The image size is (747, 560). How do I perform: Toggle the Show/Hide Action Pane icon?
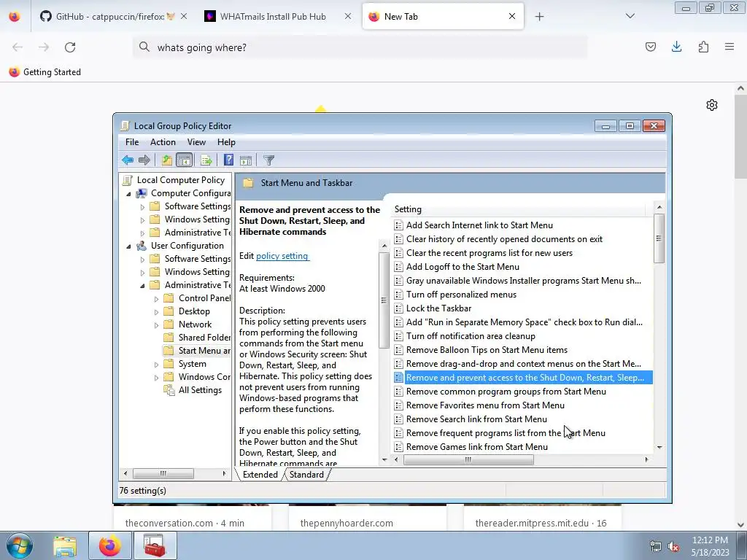246,160
